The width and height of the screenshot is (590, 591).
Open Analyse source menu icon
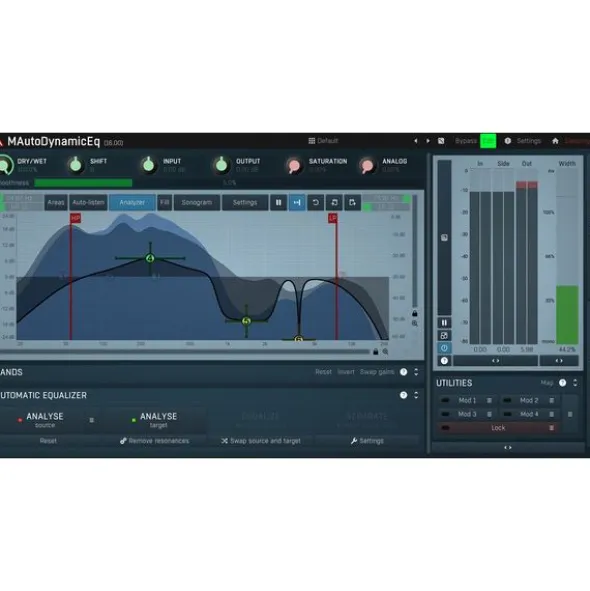point(92,420)
